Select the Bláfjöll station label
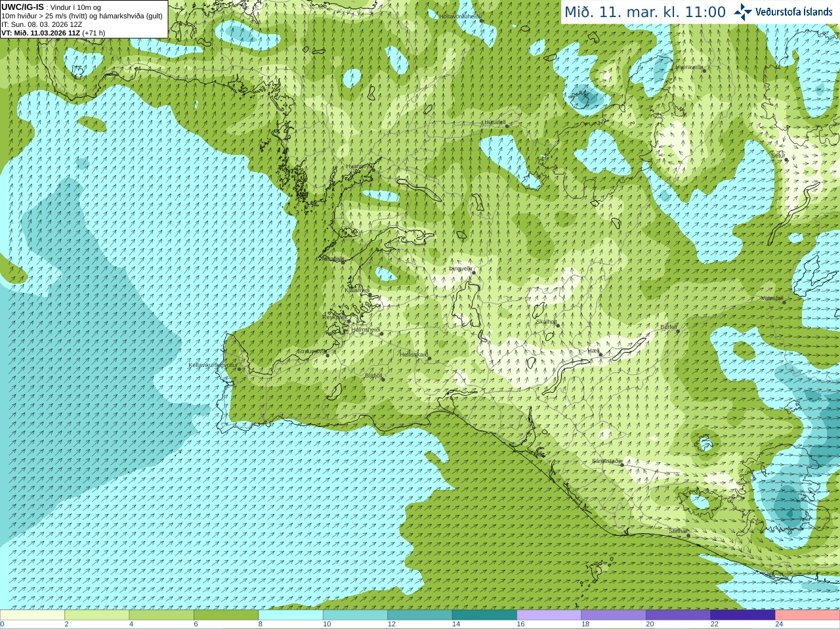 point(373,376)
